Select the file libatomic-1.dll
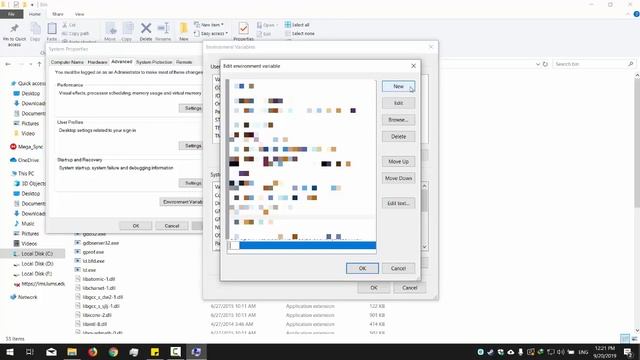 coord(95,279)
